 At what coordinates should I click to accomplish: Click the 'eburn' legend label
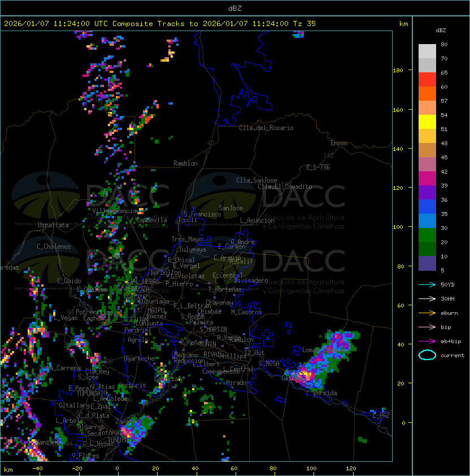coord(449,313)
